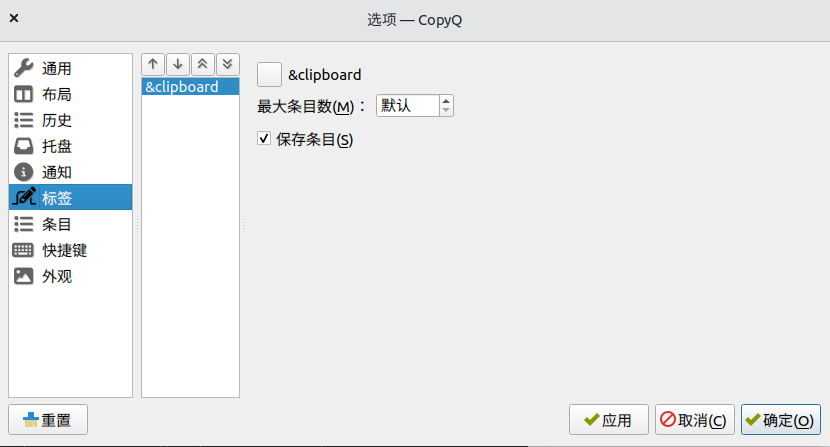
Task: Select the 历史 list icon
Action: tap(24, 120)
